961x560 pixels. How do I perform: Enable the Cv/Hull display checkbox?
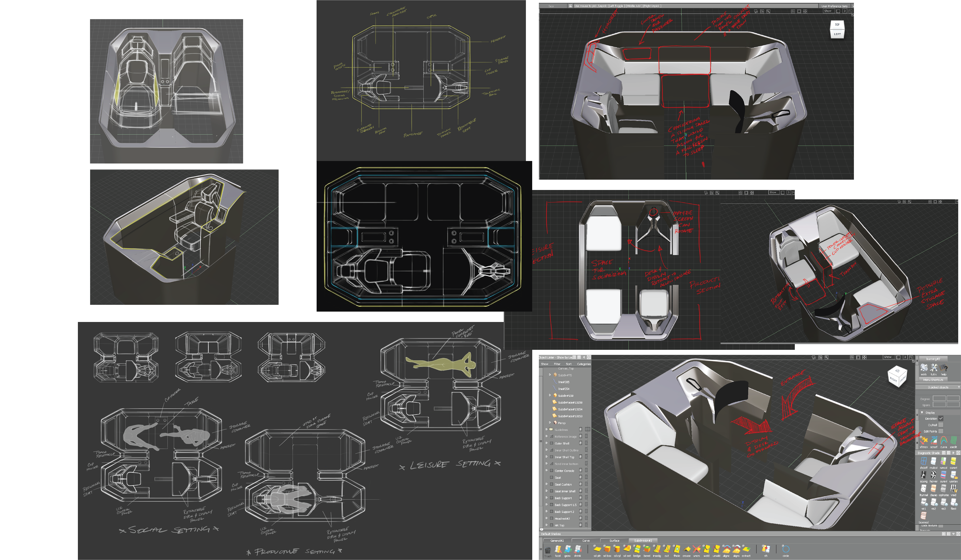point(940,425)
